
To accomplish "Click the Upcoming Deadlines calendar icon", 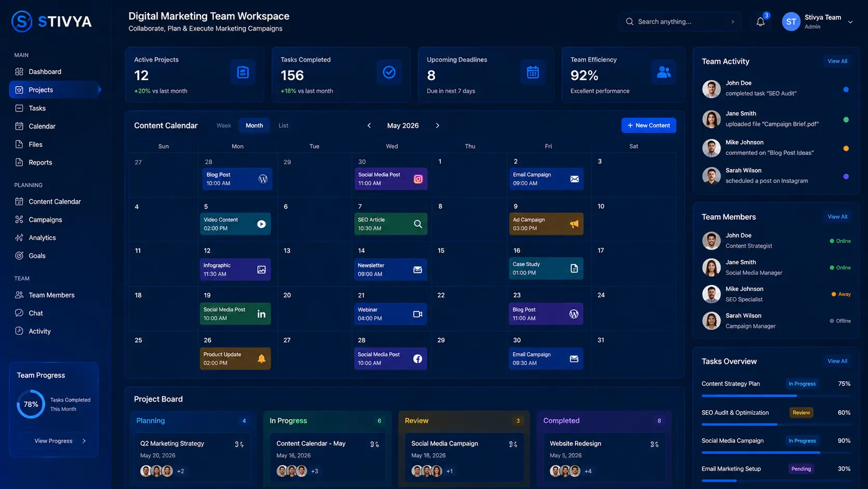I will pos(533,72).
